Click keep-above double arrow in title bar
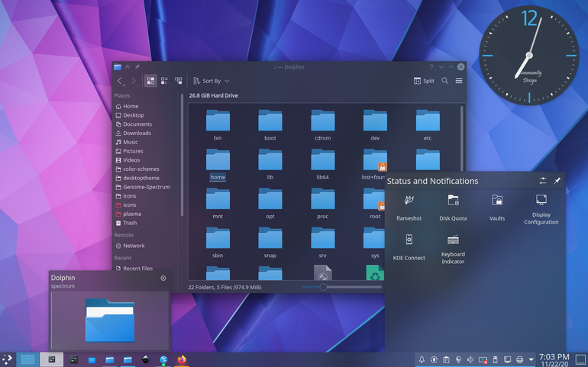Image resolution: width=588 pixels, height=367 pixels. [128, 66]
